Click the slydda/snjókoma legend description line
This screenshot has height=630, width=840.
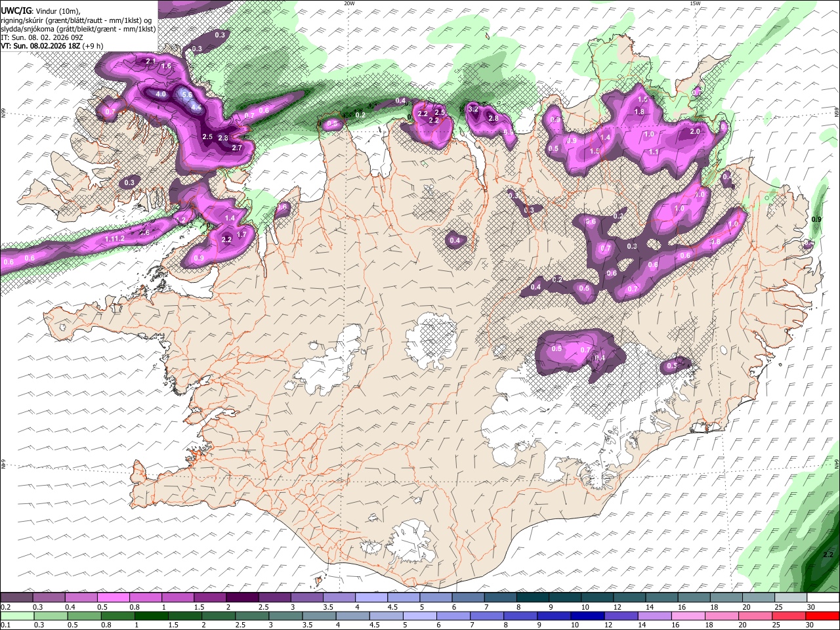pos(78,29)
